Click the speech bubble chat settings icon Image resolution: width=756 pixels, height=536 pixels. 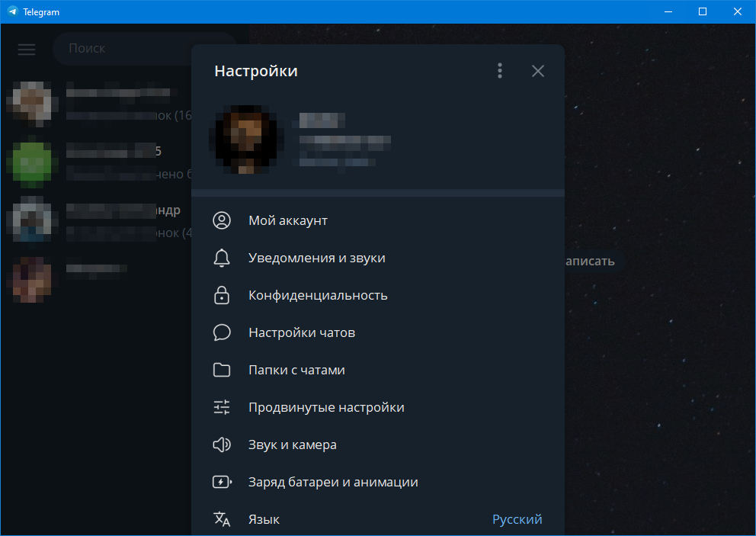(222, 332)
